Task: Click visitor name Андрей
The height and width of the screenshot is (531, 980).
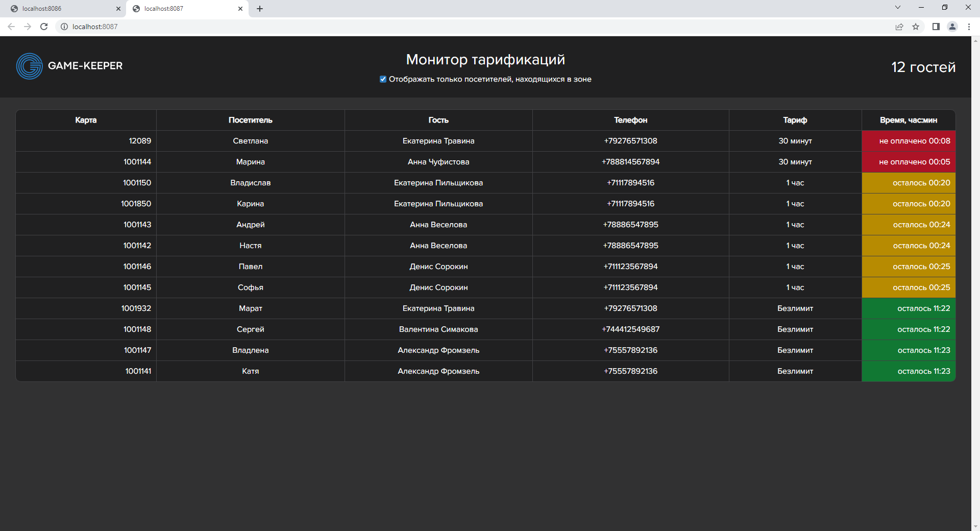Action: coord(250,225)
